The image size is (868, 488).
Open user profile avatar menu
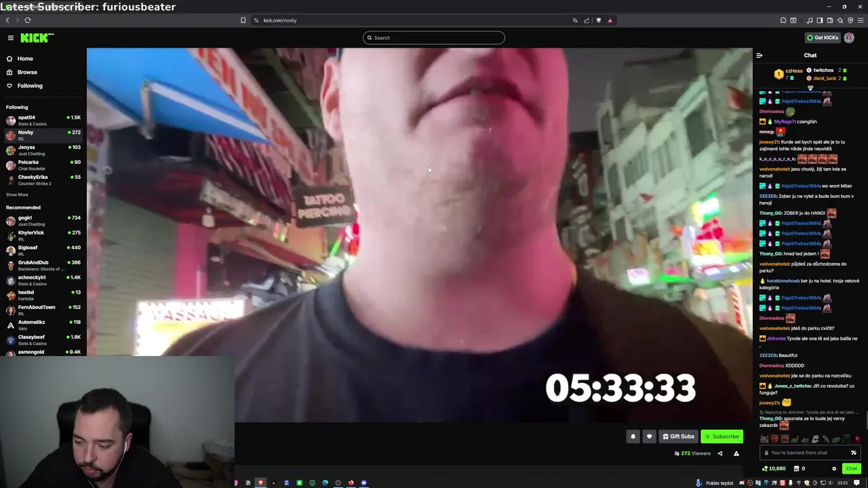(x=849, y=38)
